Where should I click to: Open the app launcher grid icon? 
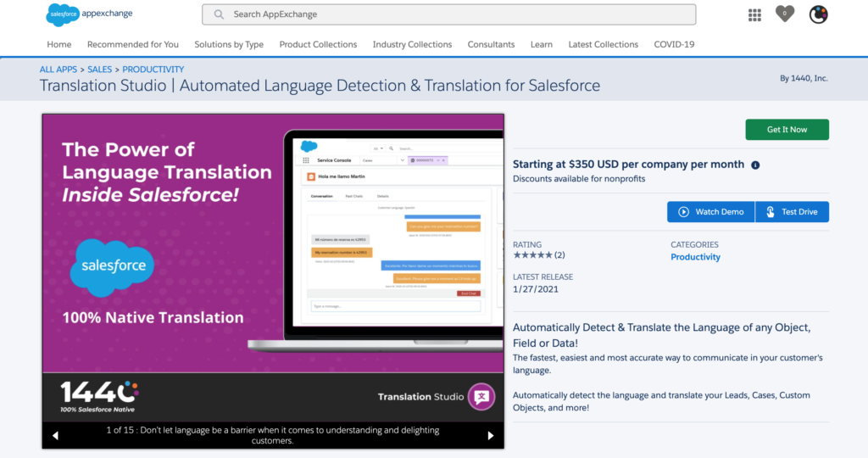coord(754,15)
